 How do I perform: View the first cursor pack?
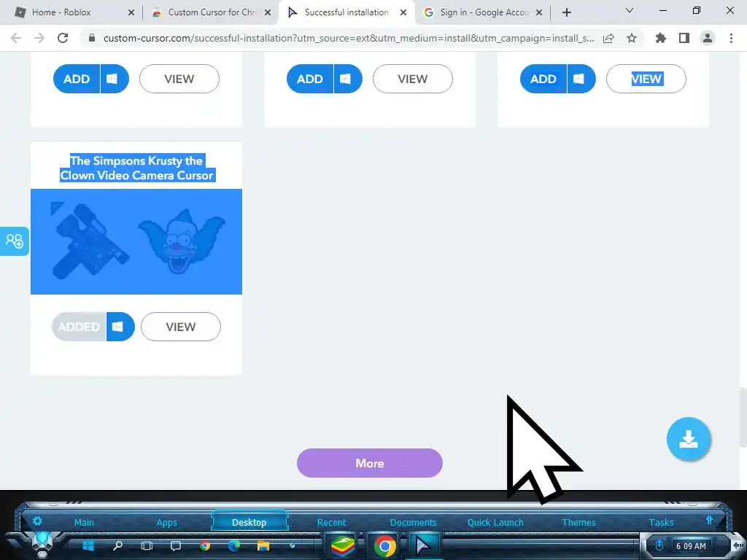[x=179, y=79]
